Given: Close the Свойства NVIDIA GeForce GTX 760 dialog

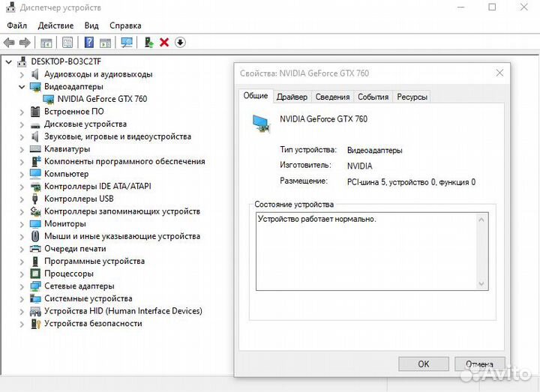Looking at the screenshot, I should [x=499, y=73].
